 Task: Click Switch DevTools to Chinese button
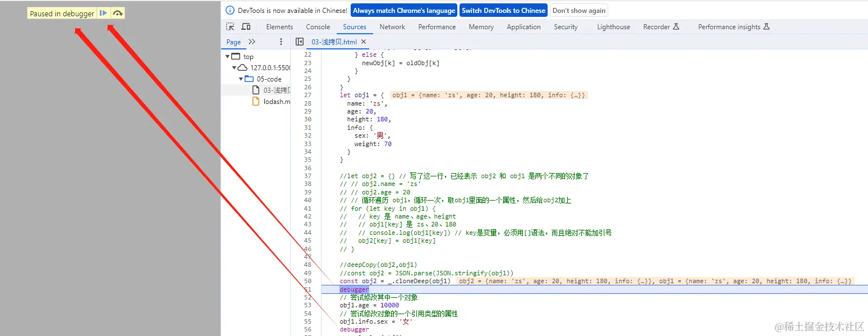pos(503,11)
